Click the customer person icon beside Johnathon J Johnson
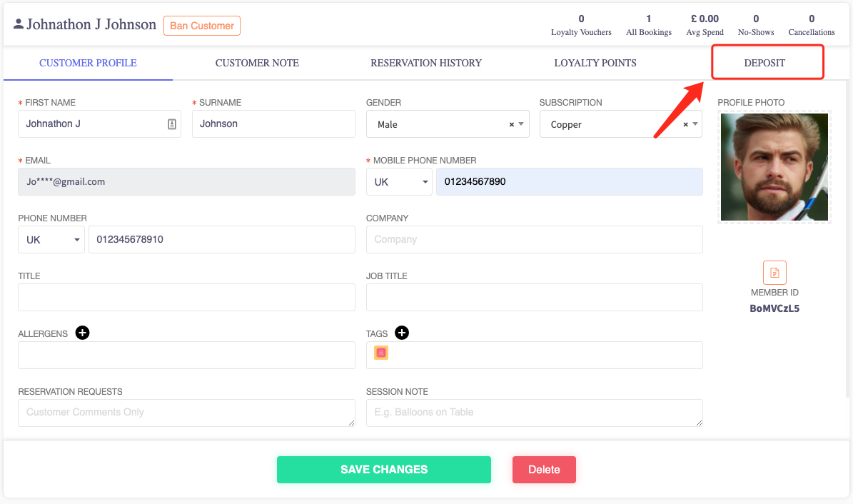This screenshot has height=504, width=853. pyautogui.click(x=19, y=24)
